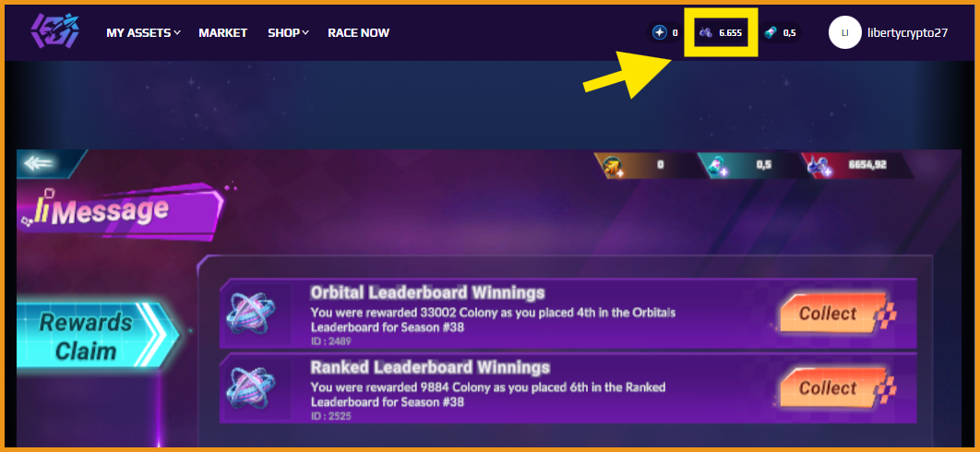Image resolution: width=980 pixels, height=452 pixels.
Task: Open the Race Now page
Action: (359, 32)
